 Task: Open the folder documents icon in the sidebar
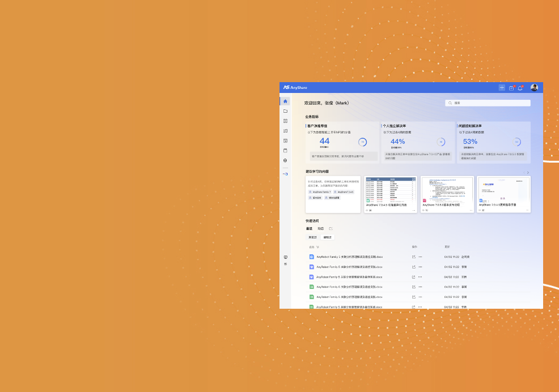click(285, 111)
